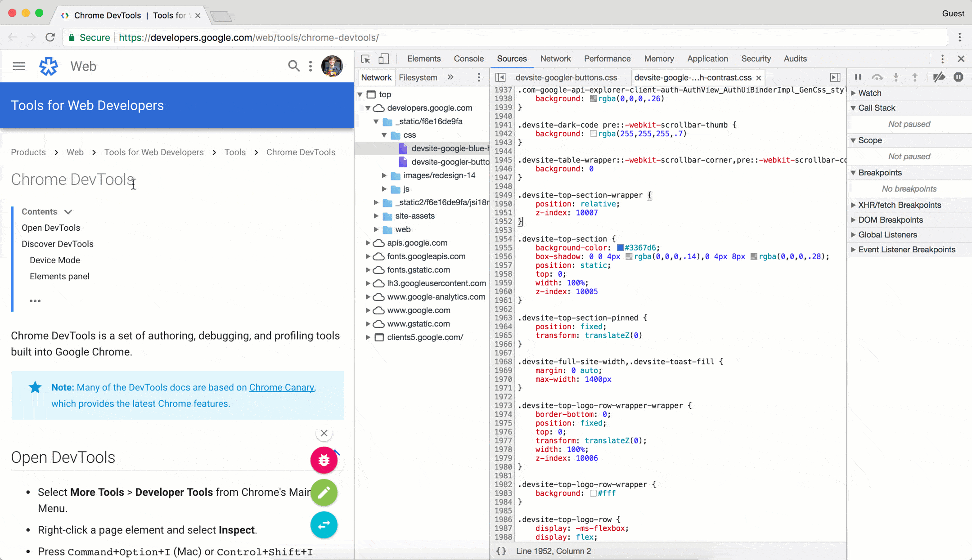Screen dimensions: 972x560
Task: Select the Console panel icon
Action: coord(468,59)
